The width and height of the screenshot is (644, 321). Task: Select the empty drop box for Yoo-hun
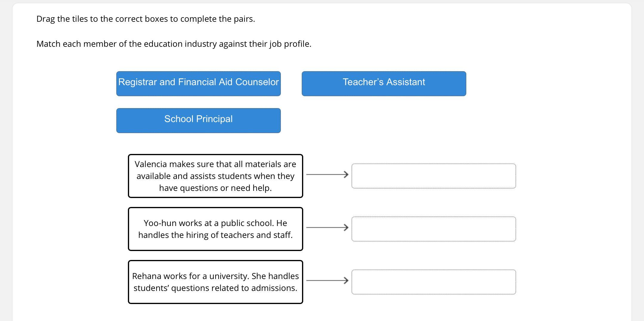point(434,229)
